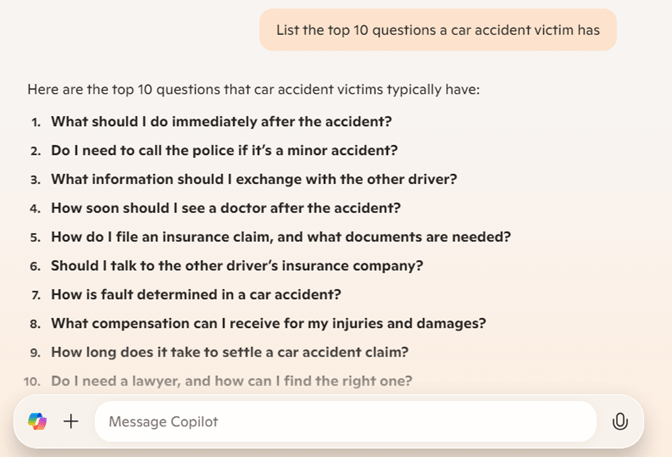Click the plus icon to add attachments
Viewport: 672px width, 457px height.
pos(71,421)
